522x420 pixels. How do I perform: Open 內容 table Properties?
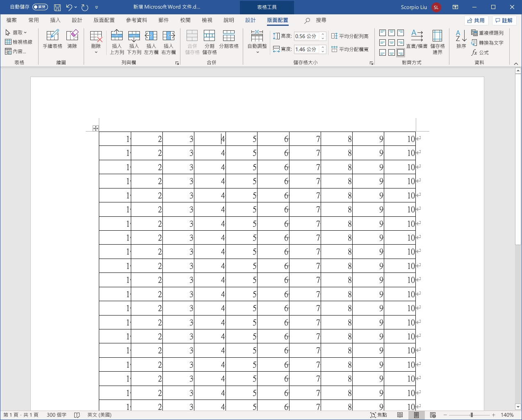(16, 51)
